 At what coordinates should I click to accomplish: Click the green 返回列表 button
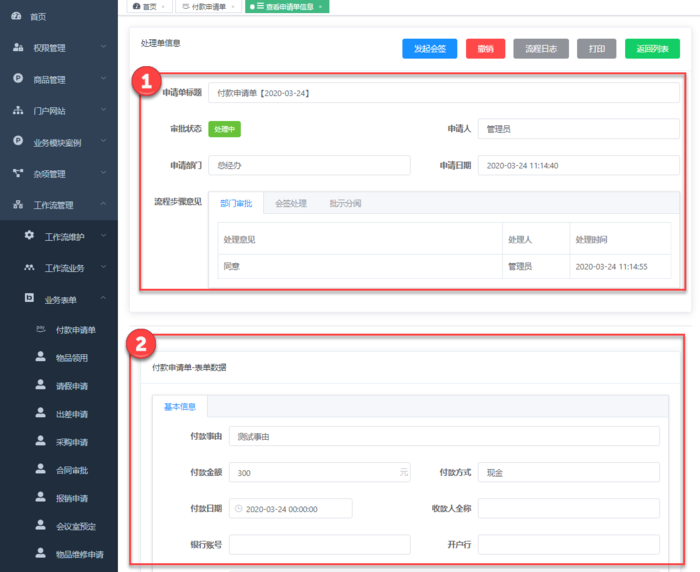point(652,48)
